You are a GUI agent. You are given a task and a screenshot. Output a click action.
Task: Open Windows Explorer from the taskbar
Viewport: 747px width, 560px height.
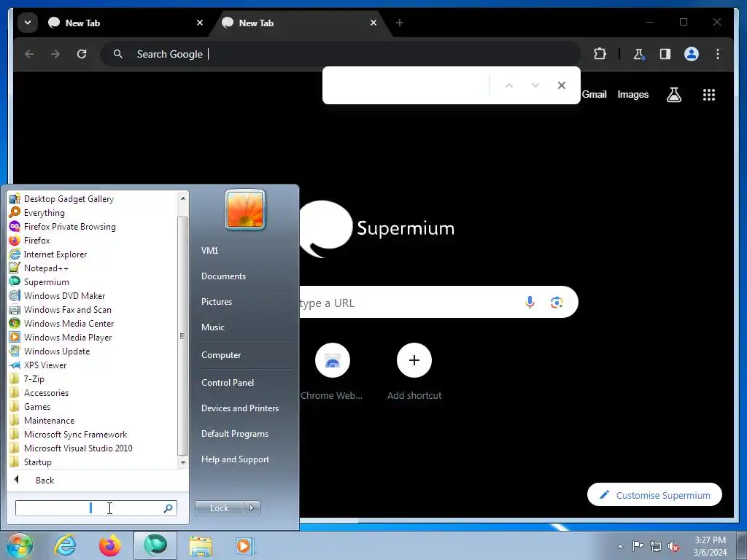[x=201, y=546]
